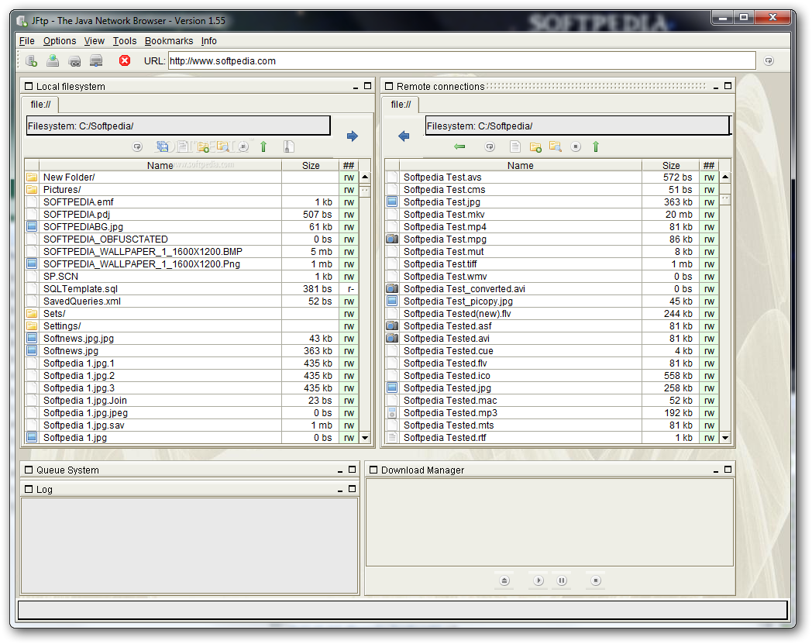The height and width of the screenshot is (644, 812).
Task: Open the File menu
Action: pyautogui.click(x=27, y=41)
